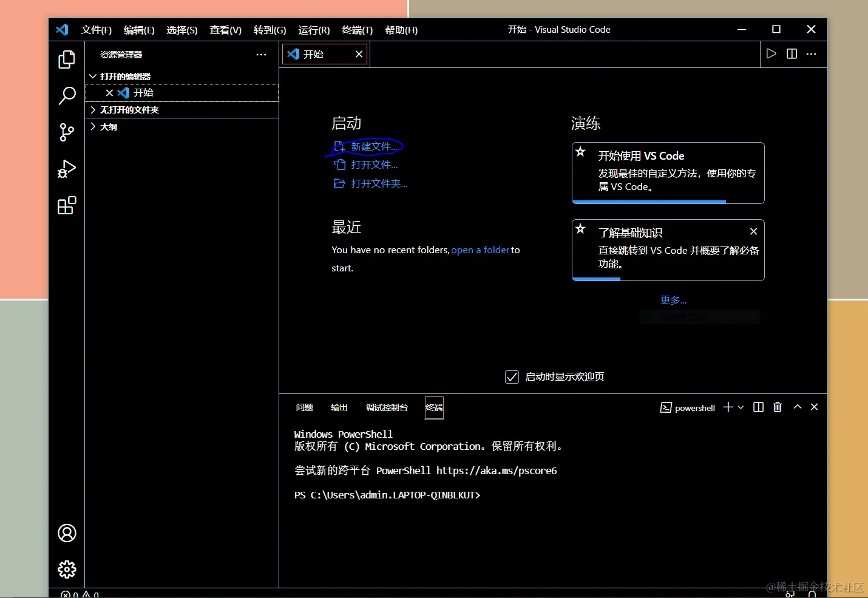Click the 演练 heading
868x598 pixels.
point(586,123)
